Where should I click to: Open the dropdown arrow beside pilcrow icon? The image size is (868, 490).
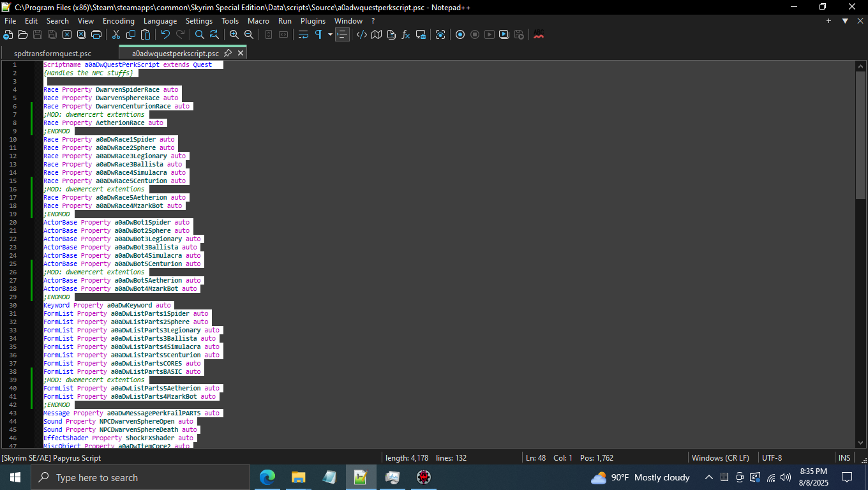(x=330, y=34)
